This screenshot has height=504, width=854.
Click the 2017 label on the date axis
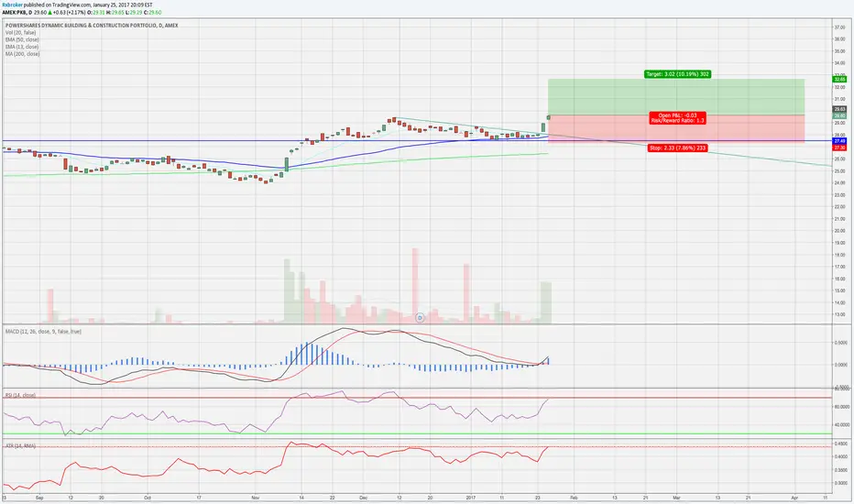click(x=471, y=498)
